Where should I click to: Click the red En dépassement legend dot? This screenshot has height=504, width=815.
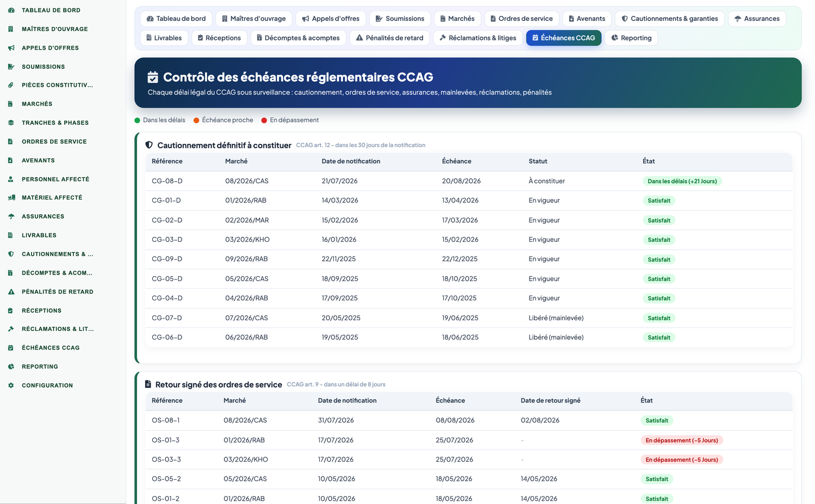264,120
